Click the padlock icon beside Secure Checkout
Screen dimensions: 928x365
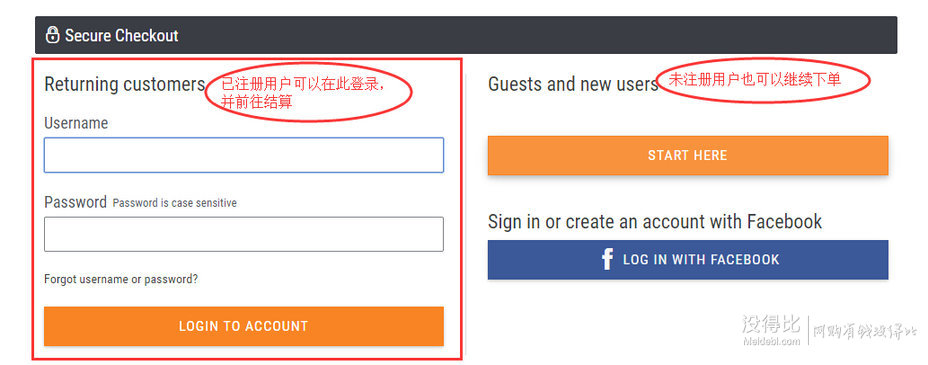coord(53,35)
